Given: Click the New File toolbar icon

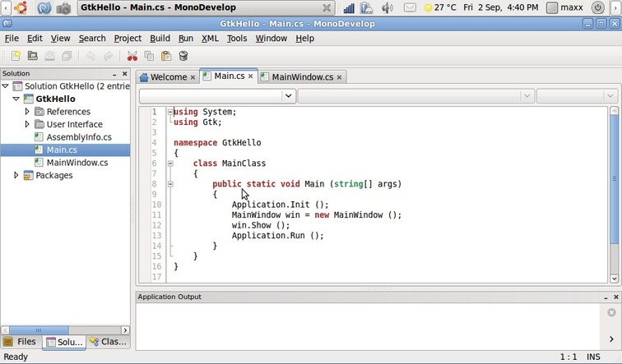Looking at the screenshot, I should pyautogui.click(x=16, y=56).
